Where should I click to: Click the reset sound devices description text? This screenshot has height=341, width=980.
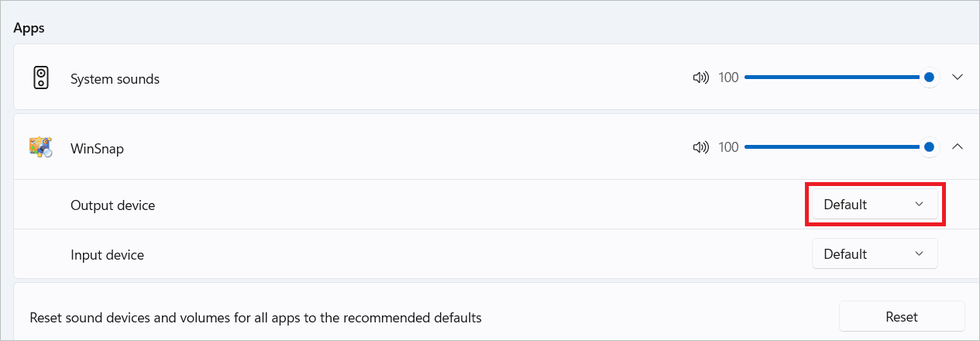click(x=256, y=317)
